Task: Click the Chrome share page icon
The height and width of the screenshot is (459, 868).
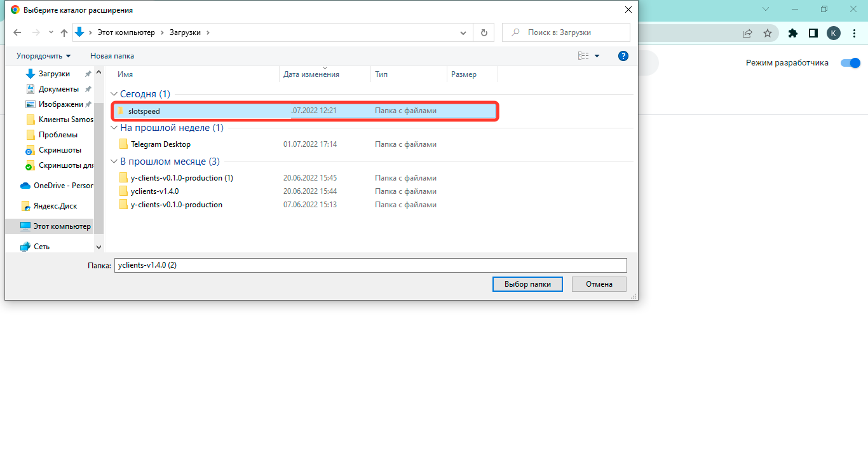Action: (x=747, y=33)
